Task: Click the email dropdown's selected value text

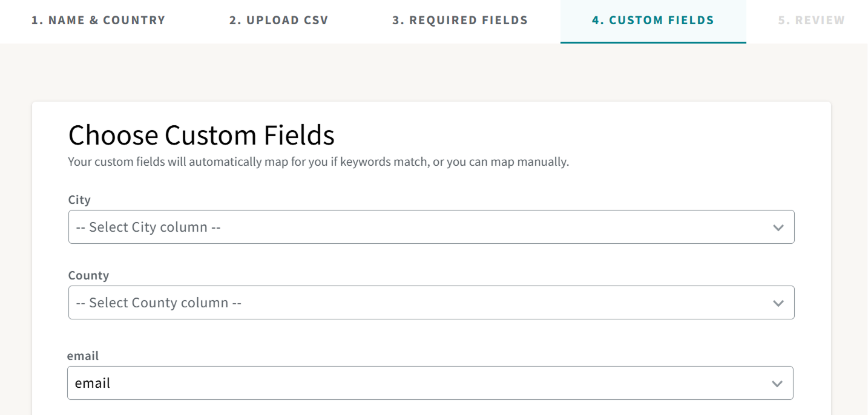Action: 92,383
